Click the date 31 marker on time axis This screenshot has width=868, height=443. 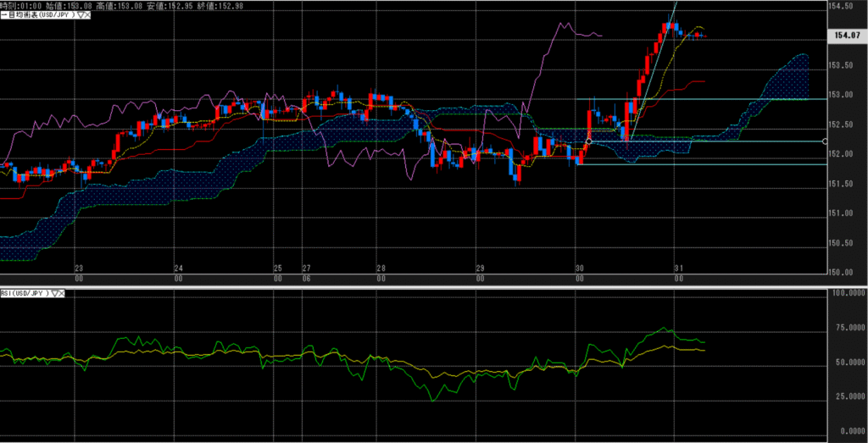(x=677, y=268)
